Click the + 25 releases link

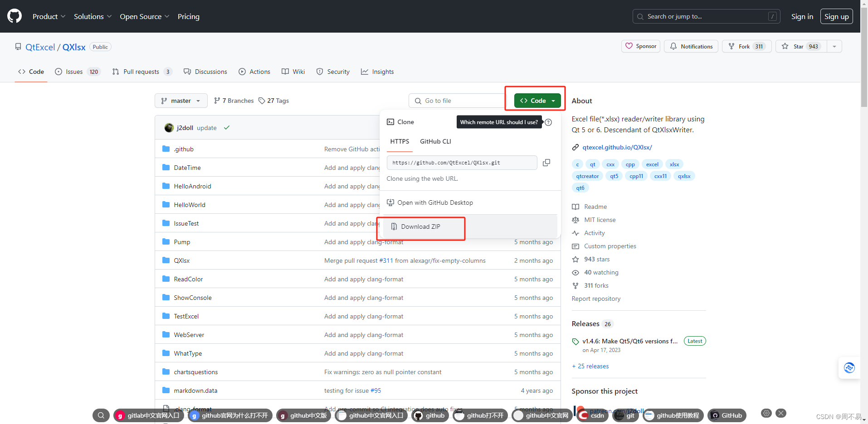tap(590, 366)
